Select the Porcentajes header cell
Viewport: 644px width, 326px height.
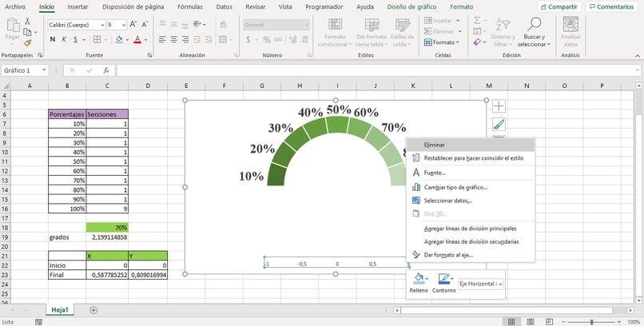pos(67,114)
